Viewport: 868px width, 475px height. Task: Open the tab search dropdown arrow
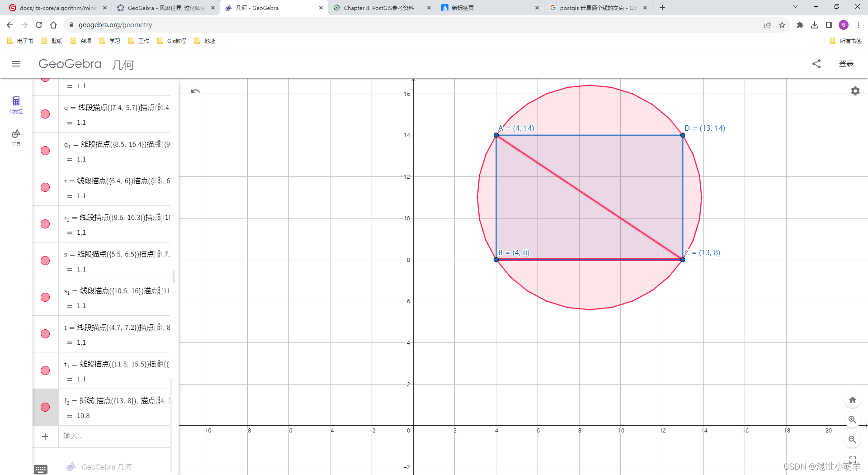pyautogui.click(x=795, y=7)
